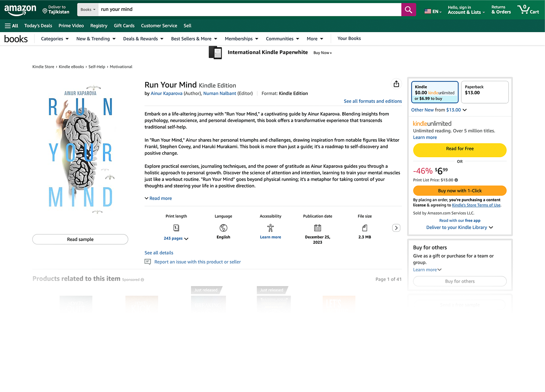This screenshot has height=392, width=545.
Task: Click Returns & Orders
Action: pos(501,10)
